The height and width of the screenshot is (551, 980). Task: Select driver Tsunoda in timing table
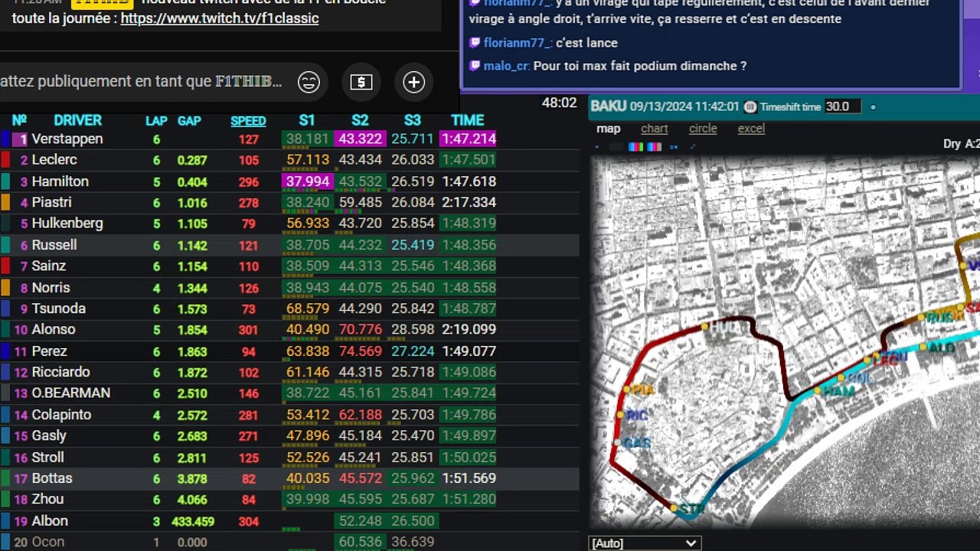point(58,308)
